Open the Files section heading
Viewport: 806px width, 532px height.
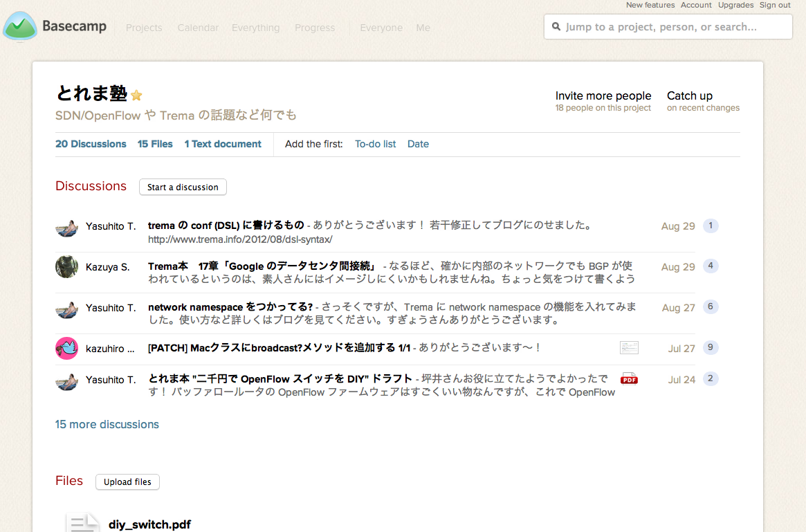[69, 481]
